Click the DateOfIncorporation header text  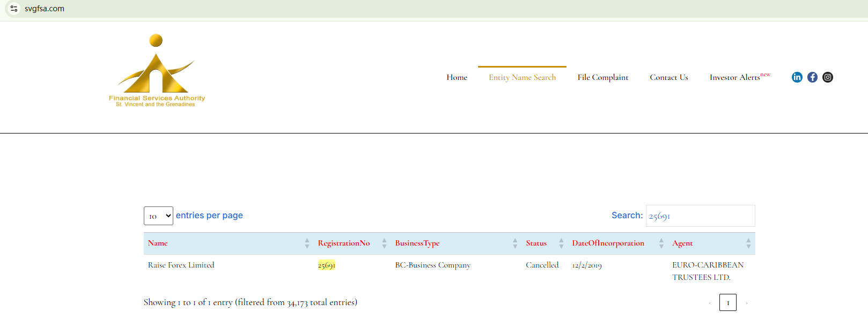tap(608, 243)
